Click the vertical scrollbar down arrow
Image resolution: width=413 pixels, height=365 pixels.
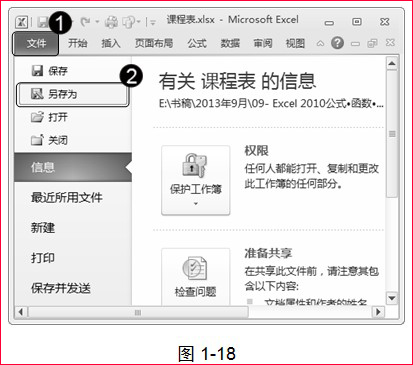[392, 298]
